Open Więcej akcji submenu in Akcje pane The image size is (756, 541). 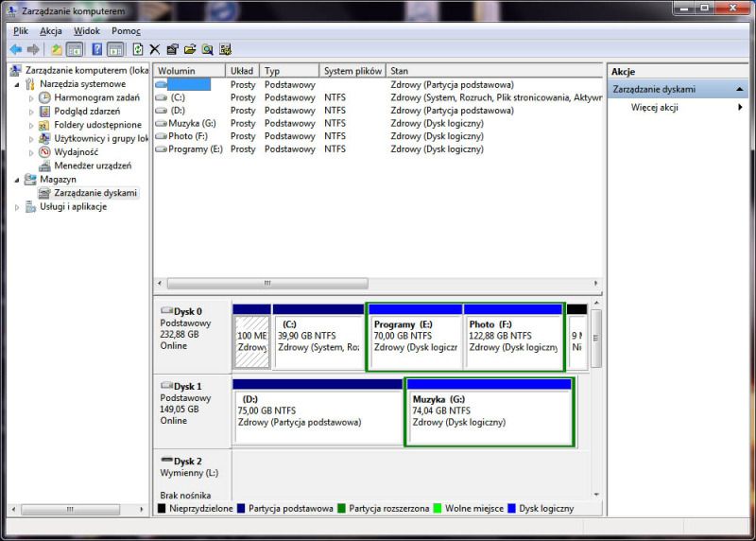[x=678, y=107]
